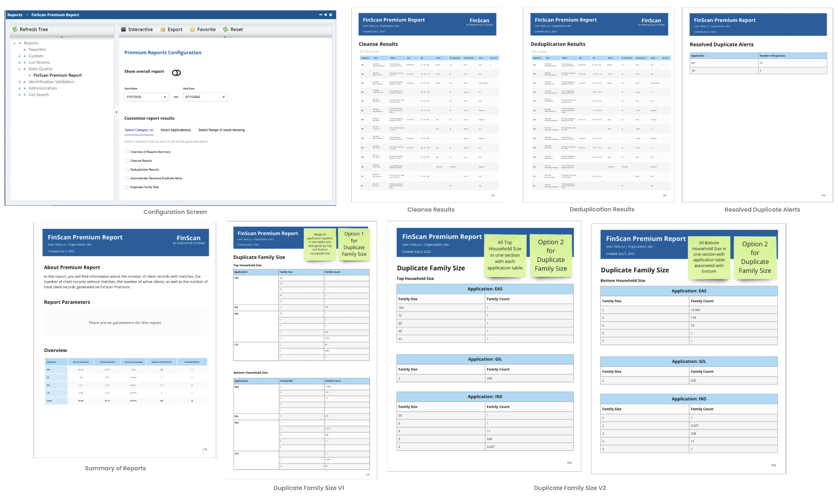Select Custom tree item label
This screenshot has width=838, height=504.
click(36, 56)
